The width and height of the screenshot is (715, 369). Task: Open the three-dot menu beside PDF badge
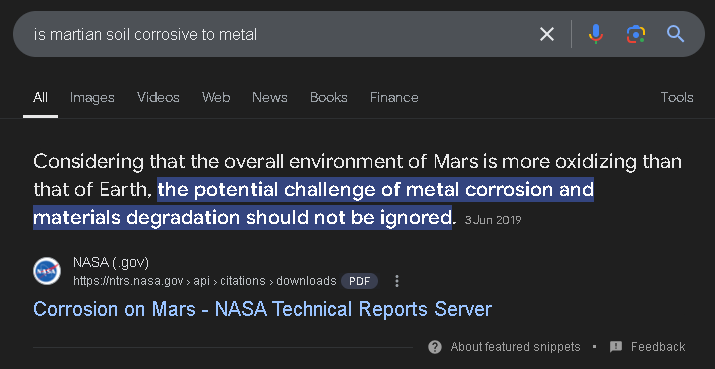click(397, 281)
